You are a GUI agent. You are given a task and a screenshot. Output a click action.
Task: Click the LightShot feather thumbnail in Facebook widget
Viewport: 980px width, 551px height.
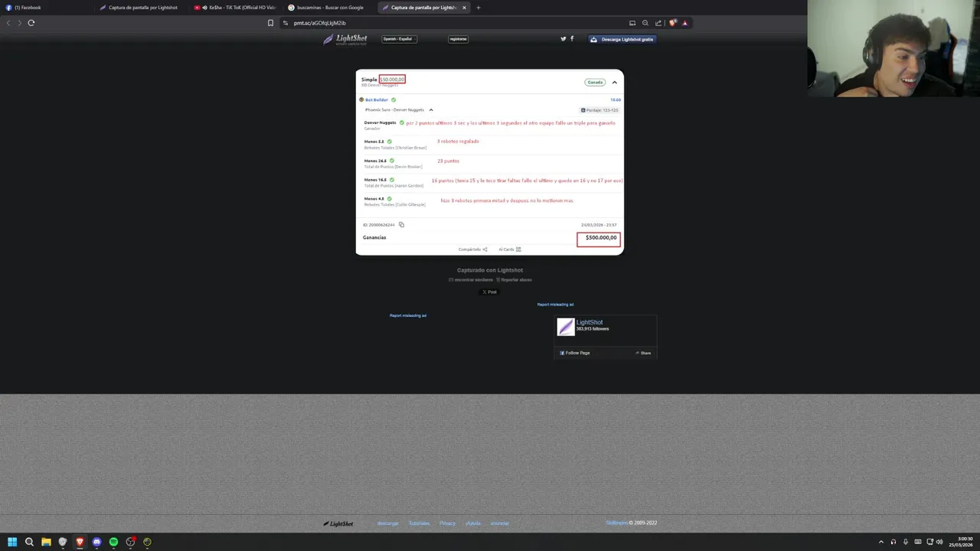566,327
